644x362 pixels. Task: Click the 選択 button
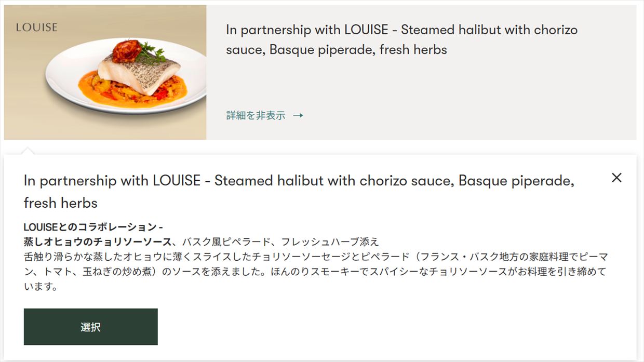click(90, 327)
